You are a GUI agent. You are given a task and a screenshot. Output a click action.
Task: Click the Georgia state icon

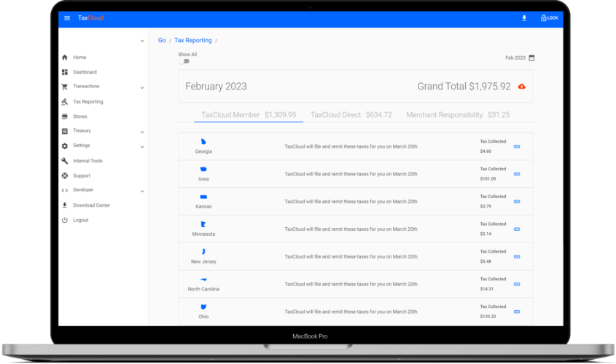(203, 142)
